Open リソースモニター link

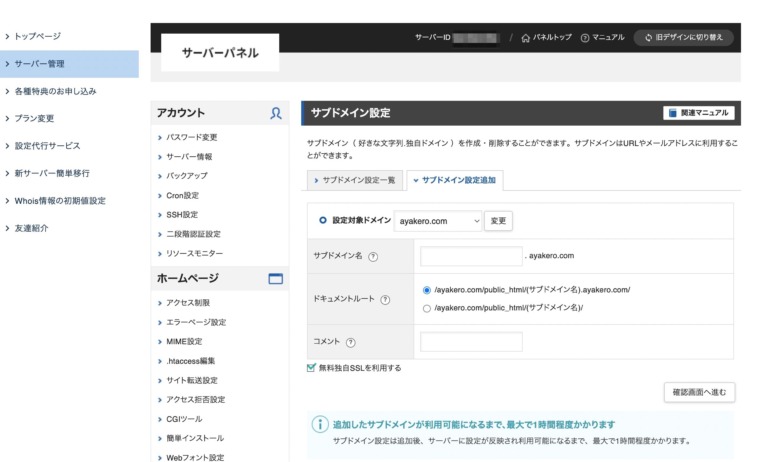(195, 254)
